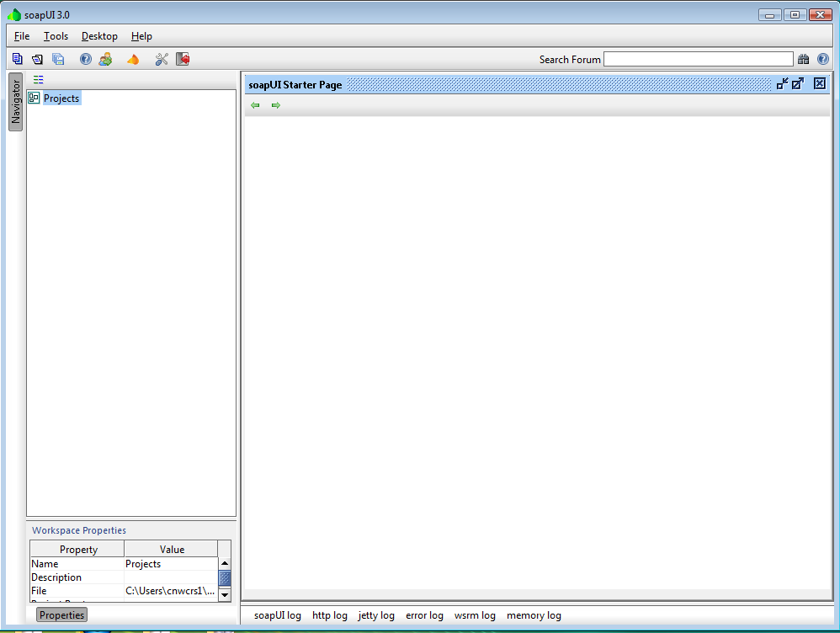840x633 pixels.
Task: Show the http log tab
Action: [x=329, y=615]
